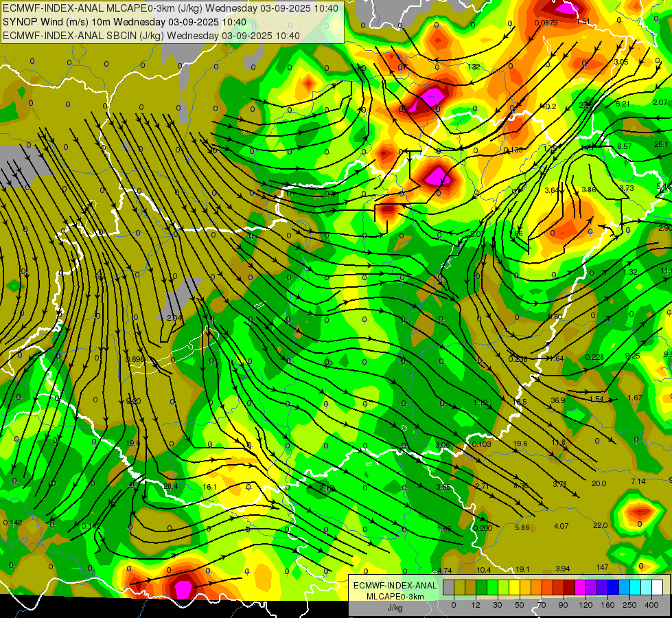Click the legend scale label 90
This screenshot has height=618, width=672.
click(x=564, y=605)
